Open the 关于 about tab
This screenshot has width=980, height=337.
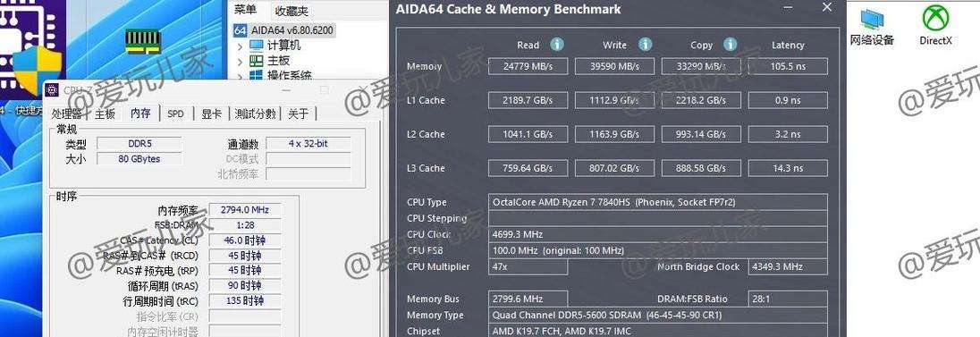(x=298, y=114)
